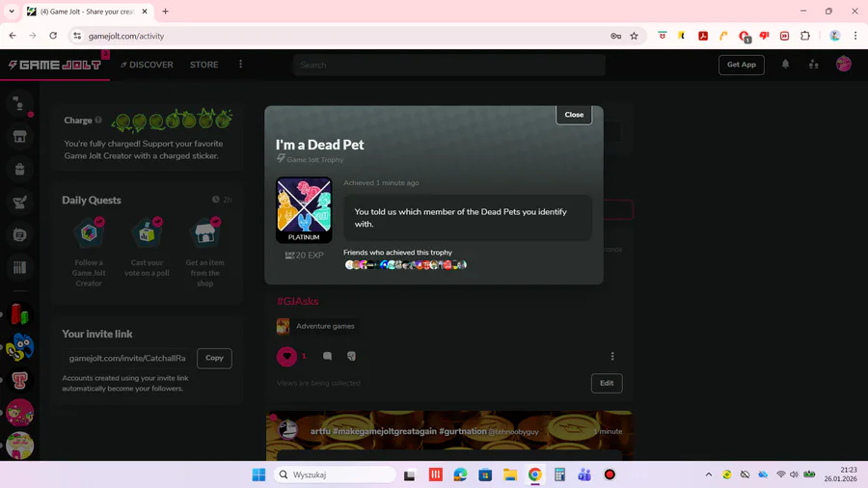The height and width of the screenshot is (488, 868).
Task: Open the #GJAsks hashtag link
Action: [298, 301]
